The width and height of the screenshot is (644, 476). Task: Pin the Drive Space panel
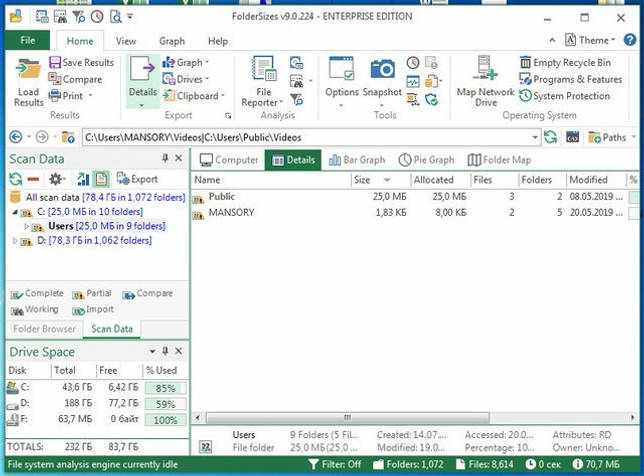point(165,351)
